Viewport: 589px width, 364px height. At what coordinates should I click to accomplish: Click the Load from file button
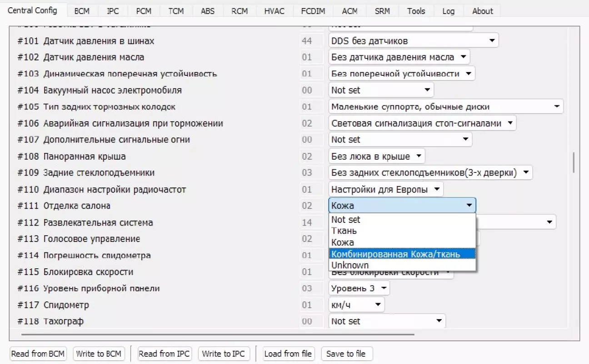tap(288, 354)
